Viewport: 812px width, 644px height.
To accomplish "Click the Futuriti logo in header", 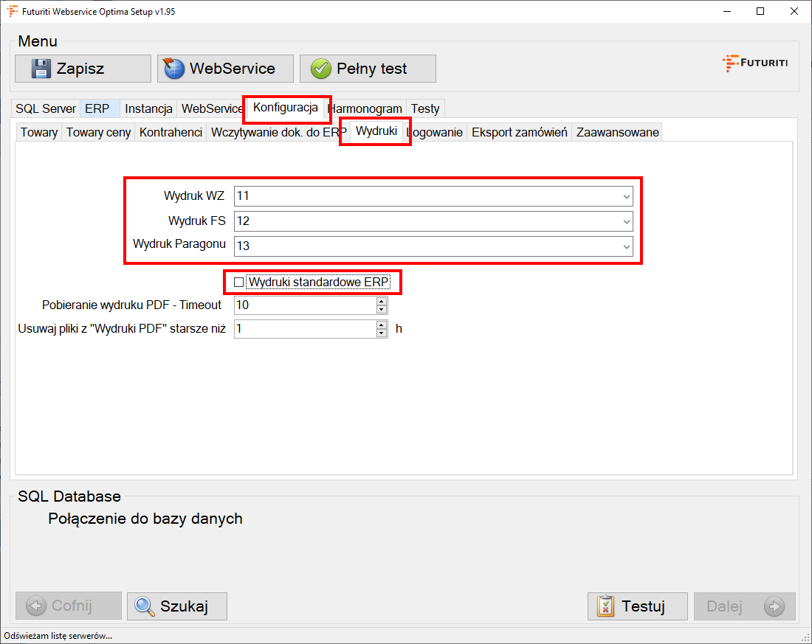I will (x=754, y=63).
